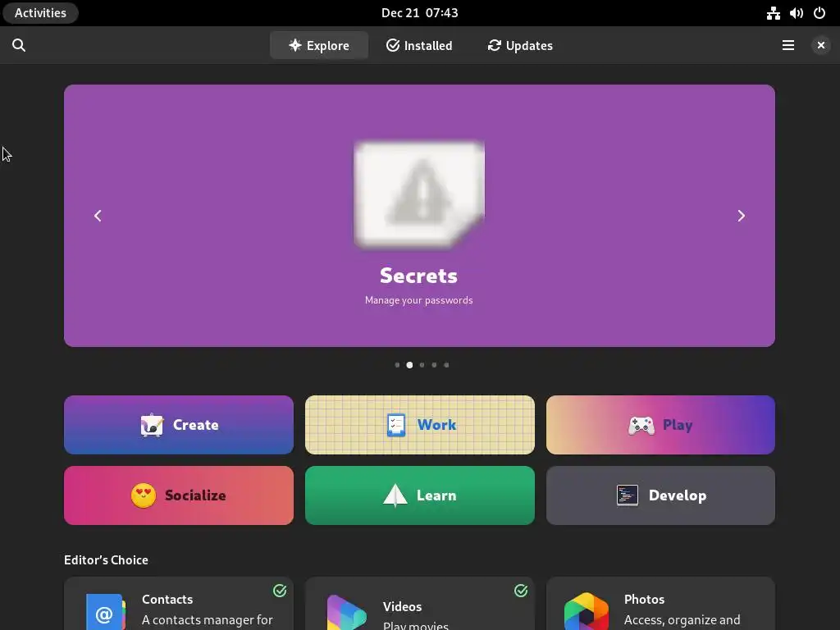Open the Socialize category
This screenshot has height=630, width=840.
pyautogui.click(x=178, y=495)
